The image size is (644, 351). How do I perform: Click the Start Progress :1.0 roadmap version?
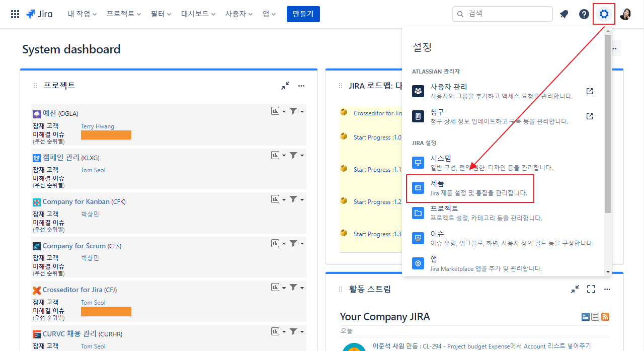pos(378,137)
